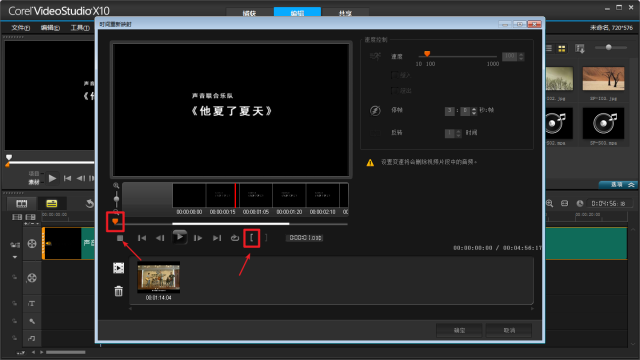Delete the selected segment with the trash icon

point(118,291)
